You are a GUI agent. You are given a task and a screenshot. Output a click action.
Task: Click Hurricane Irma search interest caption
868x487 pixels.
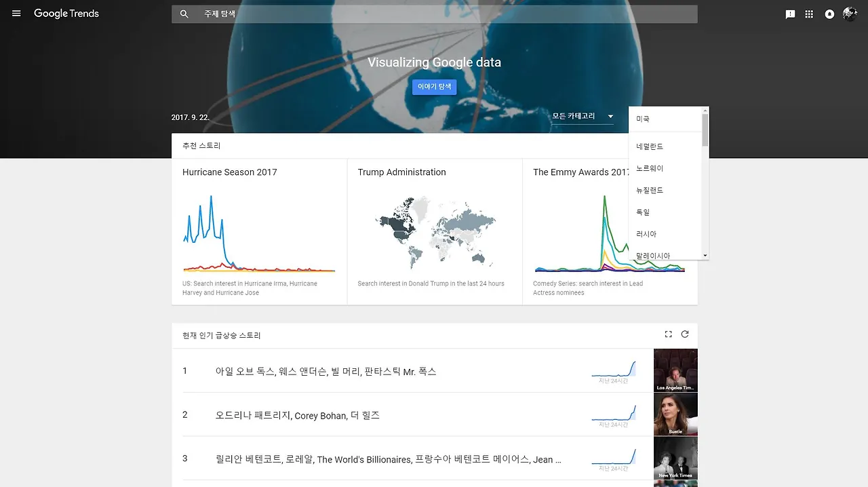coord(250,288)
